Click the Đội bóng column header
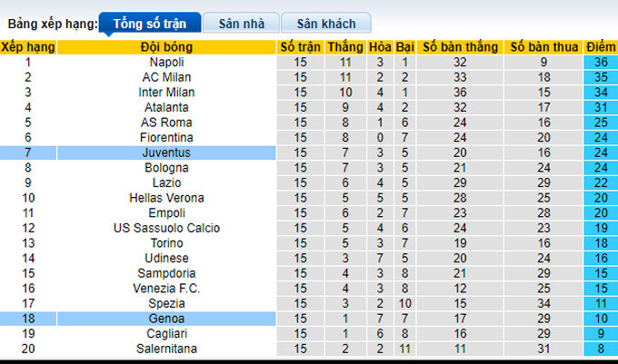 (x=166, y=46)
